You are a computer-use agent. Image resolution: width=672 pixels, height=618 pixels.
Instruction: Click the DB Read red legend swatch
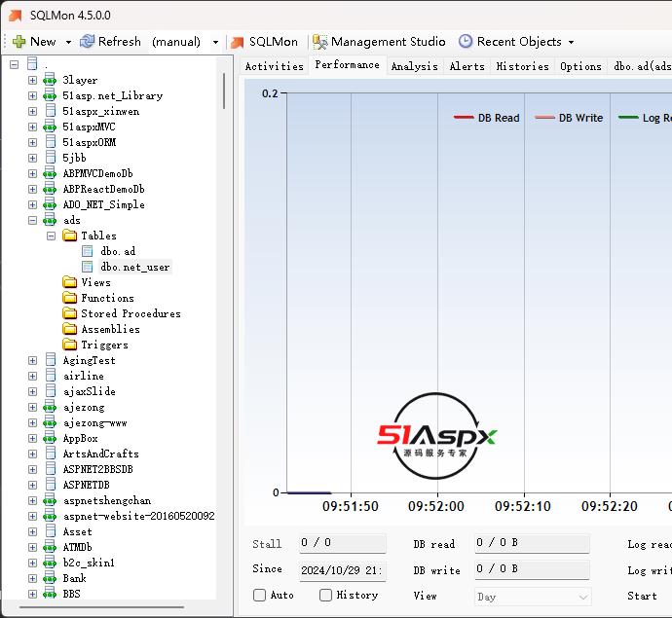[464, 118]
